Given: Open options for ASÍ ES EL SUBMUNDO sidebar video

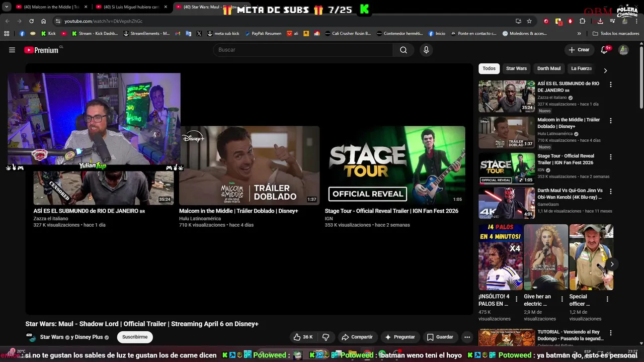Looking at the screenshot, I should tap(611, 84).
